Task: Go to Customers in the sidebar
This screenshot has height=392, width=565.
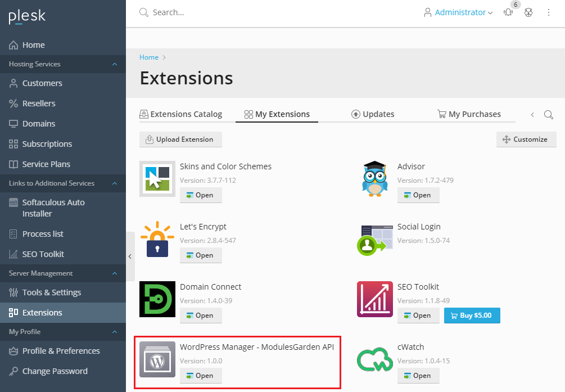Action: tap(63, 83)
